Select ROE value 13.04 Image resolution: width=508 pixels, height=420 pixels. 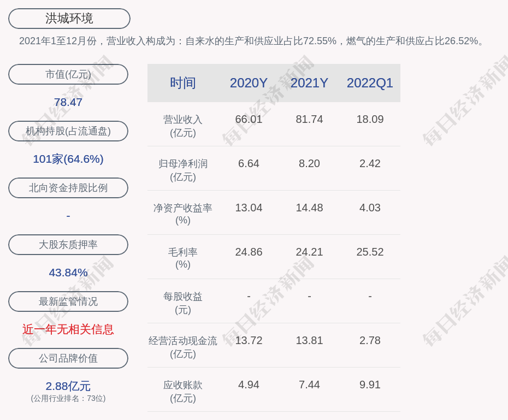[249, 208]
